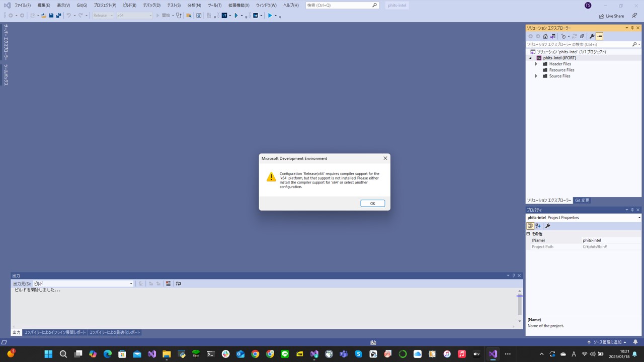644x362 pixels.
Task: Open Slack from the taskbar
Action: 225,354
